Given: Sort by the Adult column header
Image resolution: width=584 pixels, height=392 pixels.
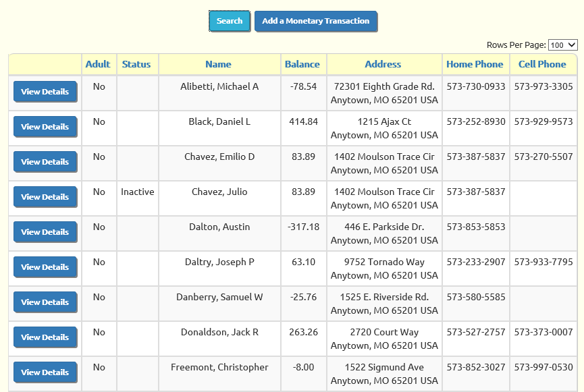Looking at the screenshot, I should click(98, 64).
